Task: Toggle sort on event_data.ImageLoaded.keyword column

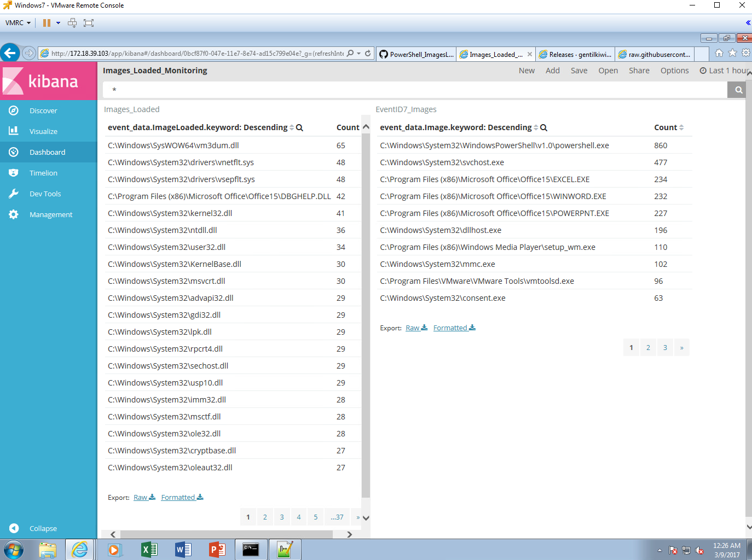Action: pyautogui.click(x=292, y=128)
